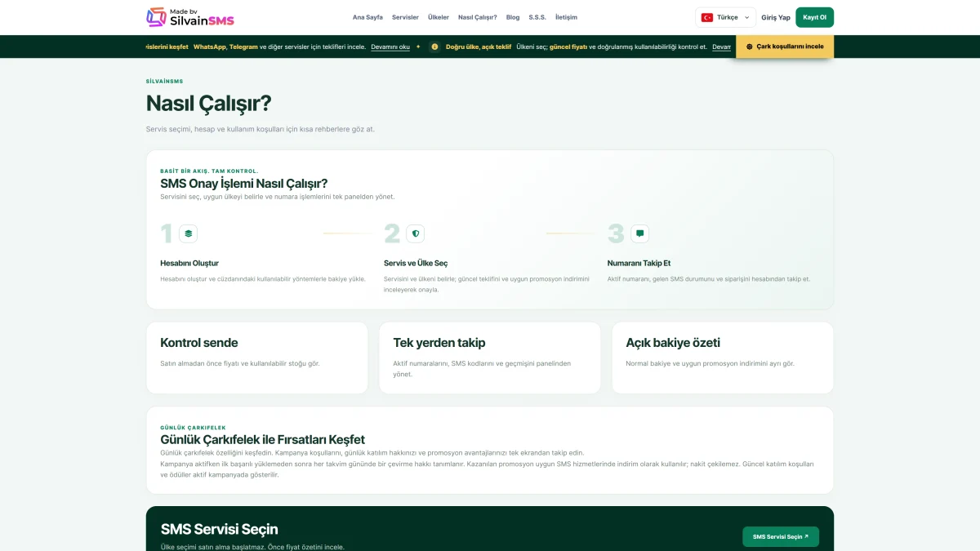
Task: Open the Ülkeler navigation item
Action: pyautogui.click(x=439, y=17)
